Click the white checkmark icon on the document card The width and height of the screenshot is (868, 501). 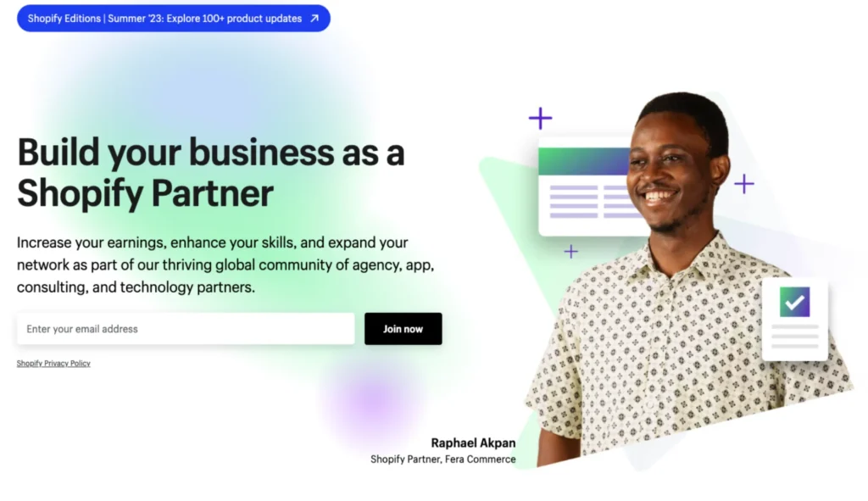[x=795, y=303]
